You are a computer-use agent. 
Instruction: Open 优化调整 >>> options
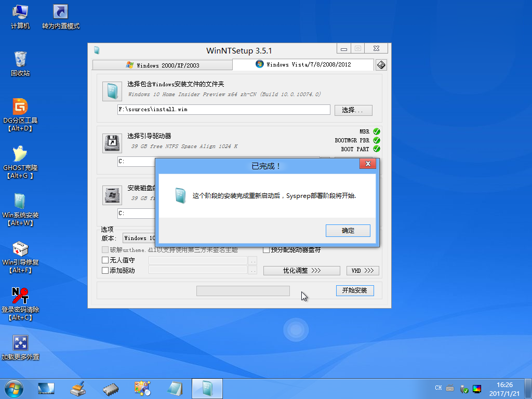pos(302,270)
